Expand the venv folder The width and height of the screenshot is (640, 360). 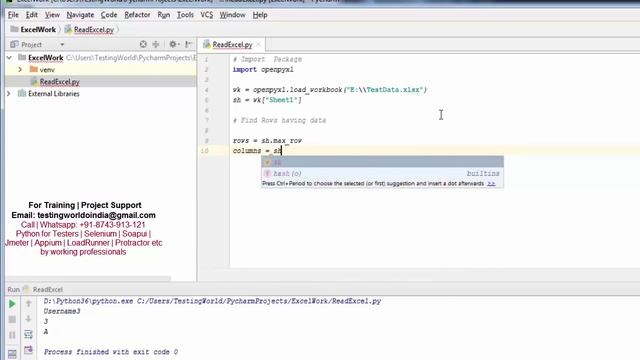point(20,70)
